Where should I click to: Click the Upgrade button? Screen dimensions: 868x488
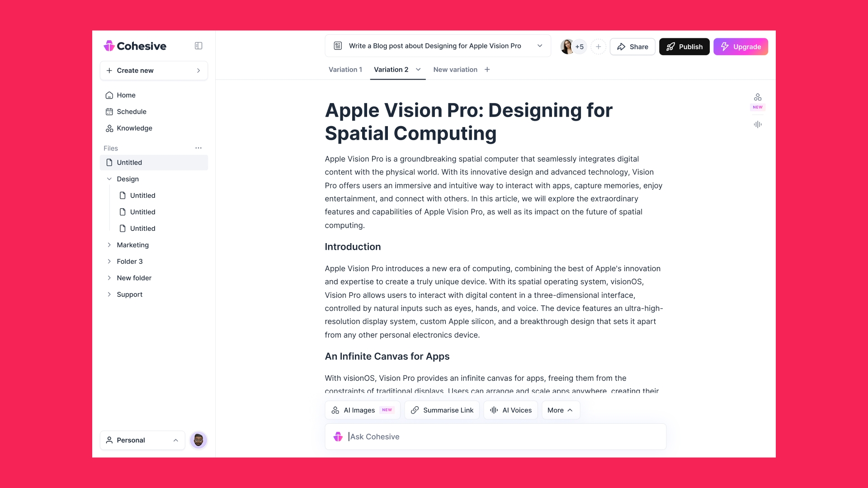(741, 47)
